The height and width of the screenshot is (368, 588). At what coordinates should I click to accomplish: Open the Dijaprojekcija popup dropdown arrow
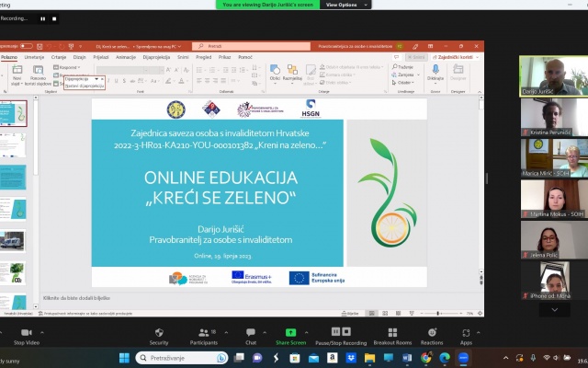click(x=96, y=79)
